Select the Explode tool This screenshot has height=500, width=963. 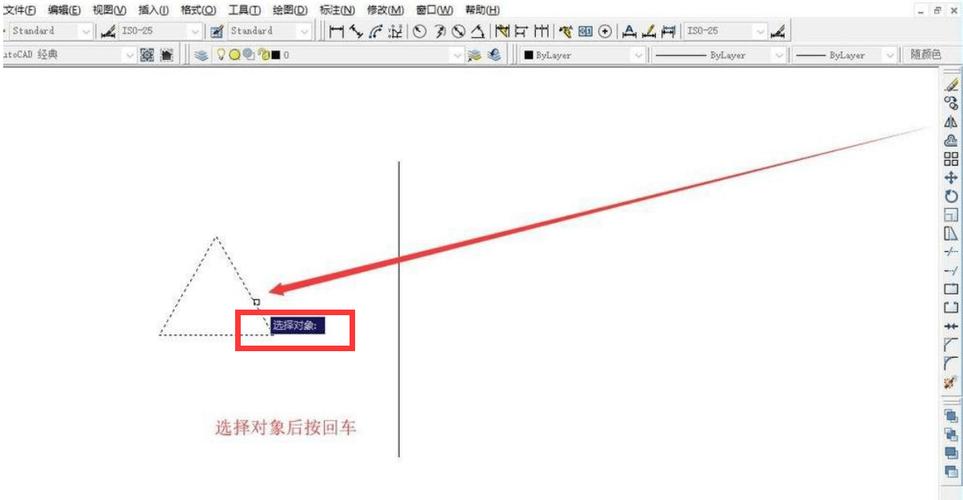pyautogui.click(x=951, y=382)
